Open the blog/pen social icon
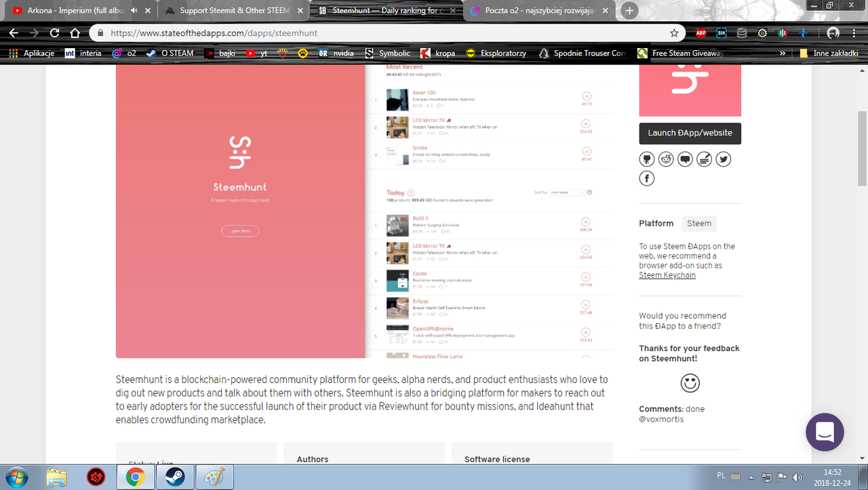Image resolution: width=868 pixels, height=490 pixels. click(705, 159)
